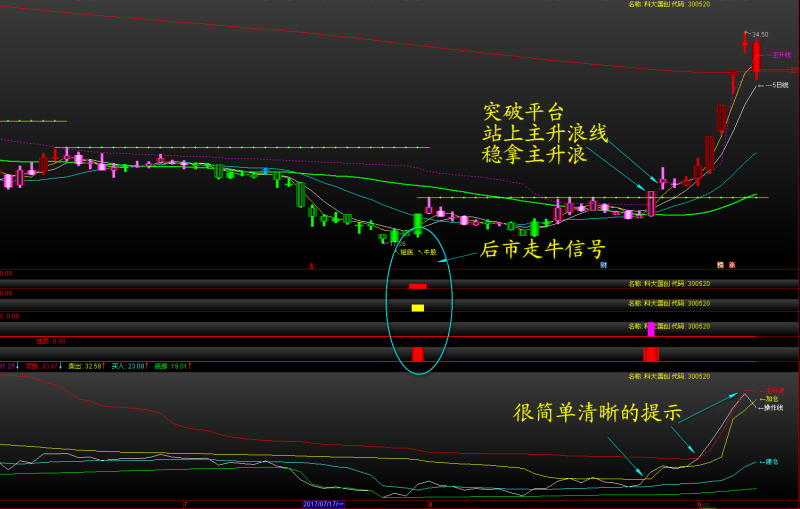Click the 买入: 23.08 value
This screenshot has width=800, height=509.
coord(130,366)
